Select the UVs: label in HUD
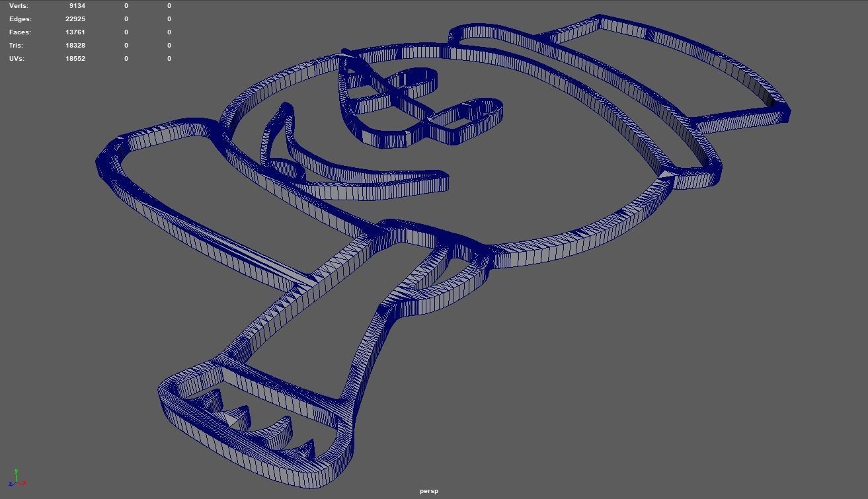 [17, 59]
